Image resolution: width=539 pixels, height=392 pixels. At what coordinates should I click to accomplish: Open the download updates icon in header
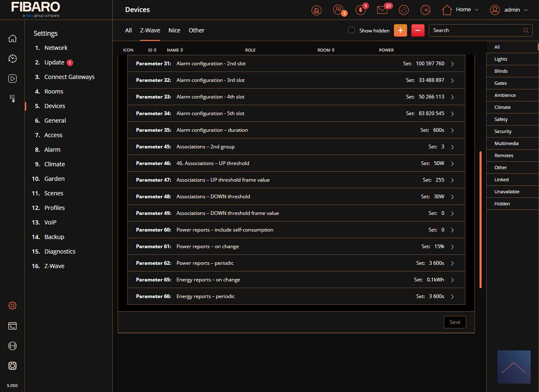tap(360, 10)
